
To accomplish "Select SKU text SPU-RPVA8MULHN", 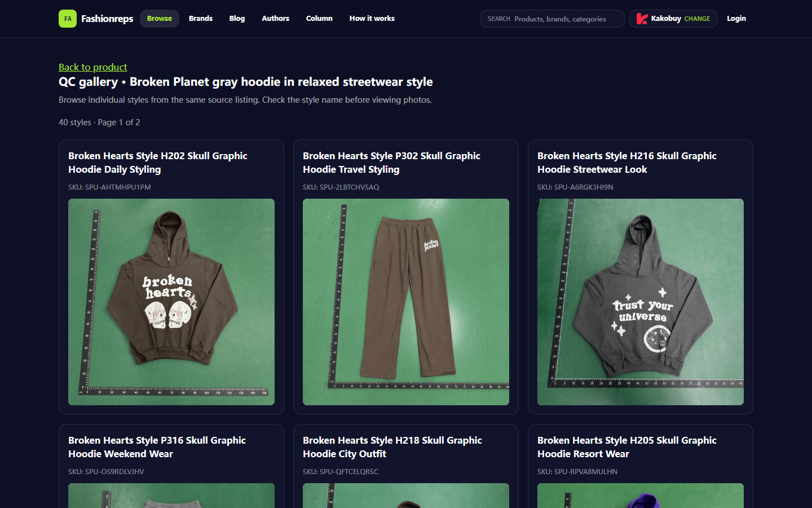I will (586, 472).
